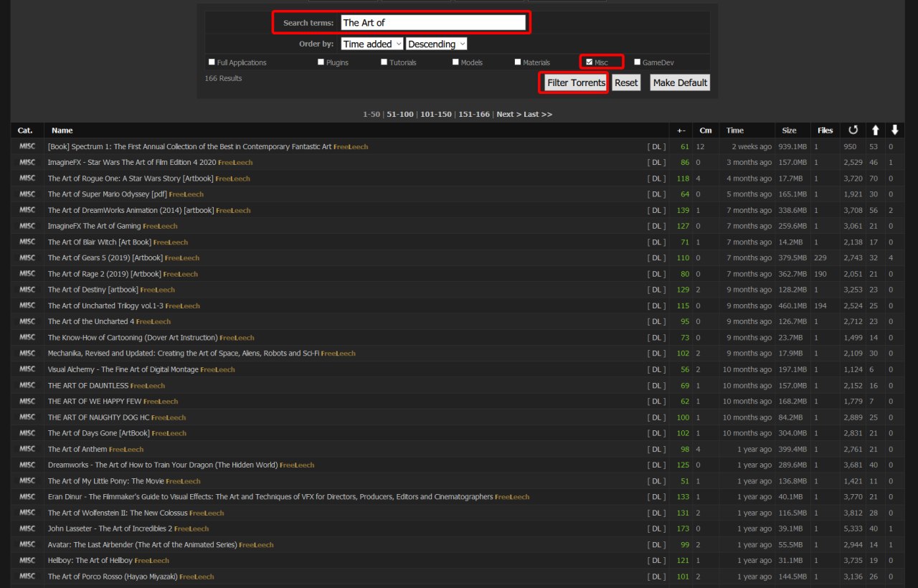Screen dimensions: 918x588
Task: Download The Art of Gears 5 DL link
Action: (x=656, y=258)
